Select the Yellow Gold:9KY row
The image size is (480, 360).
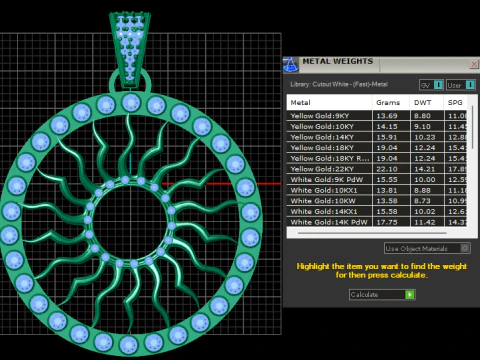(377, 116)
